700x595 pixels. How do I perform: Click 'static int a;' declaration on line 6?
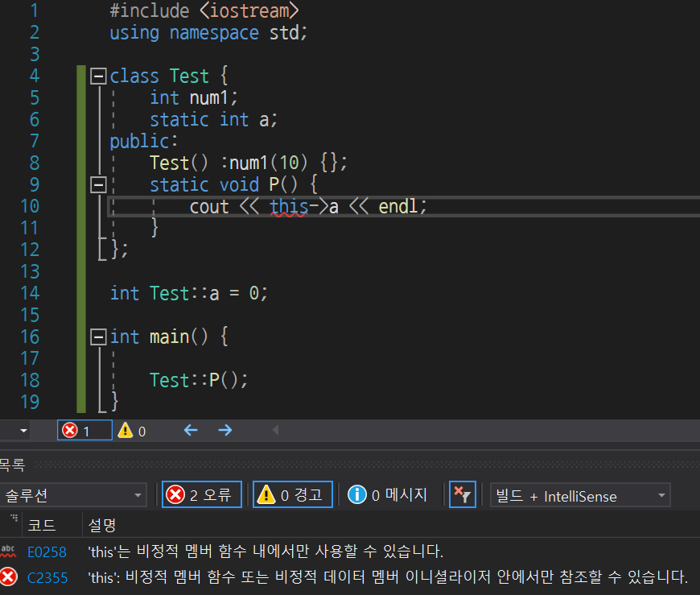pyautogui.click(x=213, y=120)
